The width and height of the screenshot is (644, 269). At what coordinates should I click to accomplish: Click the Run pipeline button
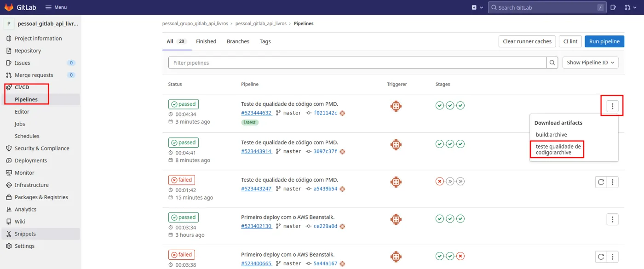pyautogui.click(x=604, y=41)
